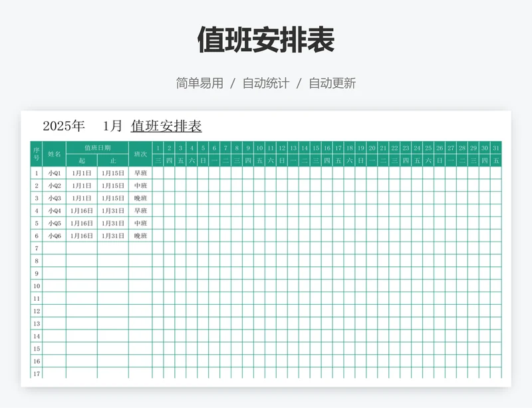Click the name cell 小Q6
The height and width of the screenshot is (408, 532).
click(x=55, y=236)
